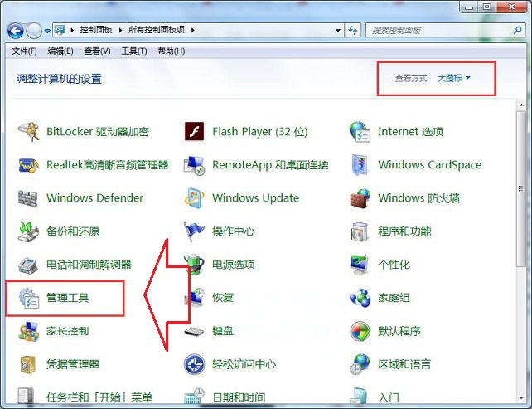Expand the address bar history dropdown arrow
The height and width of the screenshot is (409, 532).
pyautogui.click(x=337, y=30)
